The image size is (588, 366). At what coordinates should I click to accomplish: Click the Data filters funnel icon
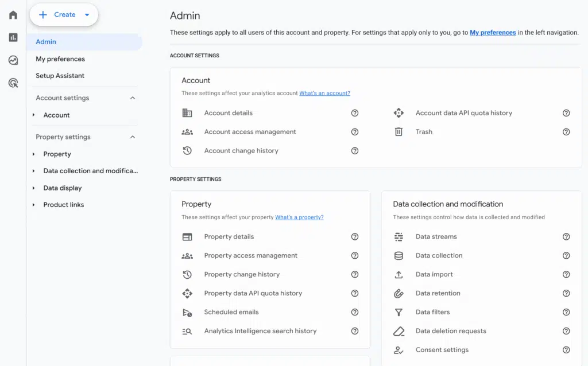click(399, 312)
